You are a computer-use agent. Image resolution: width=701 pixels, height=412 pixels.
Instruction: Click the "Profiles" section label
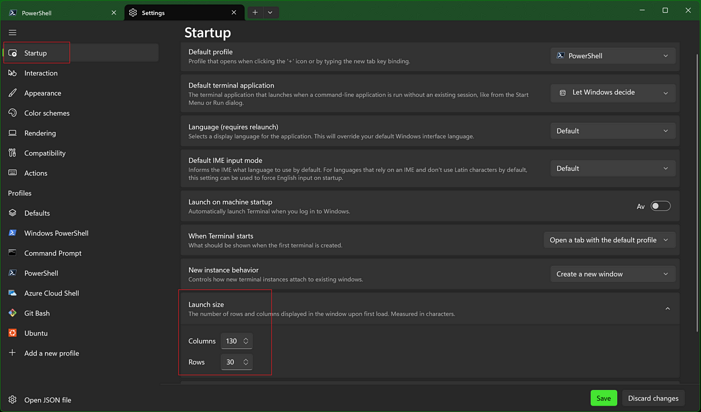pos(20,193)
